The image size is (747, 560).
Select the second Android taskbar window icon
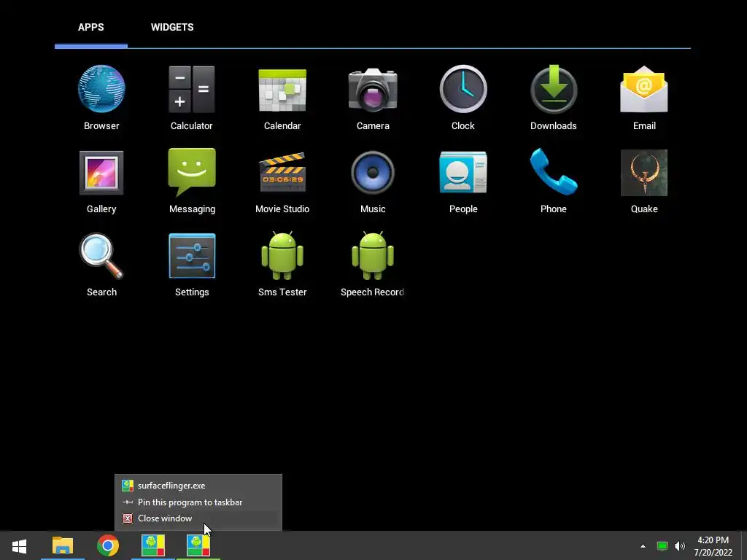point(198,545)
